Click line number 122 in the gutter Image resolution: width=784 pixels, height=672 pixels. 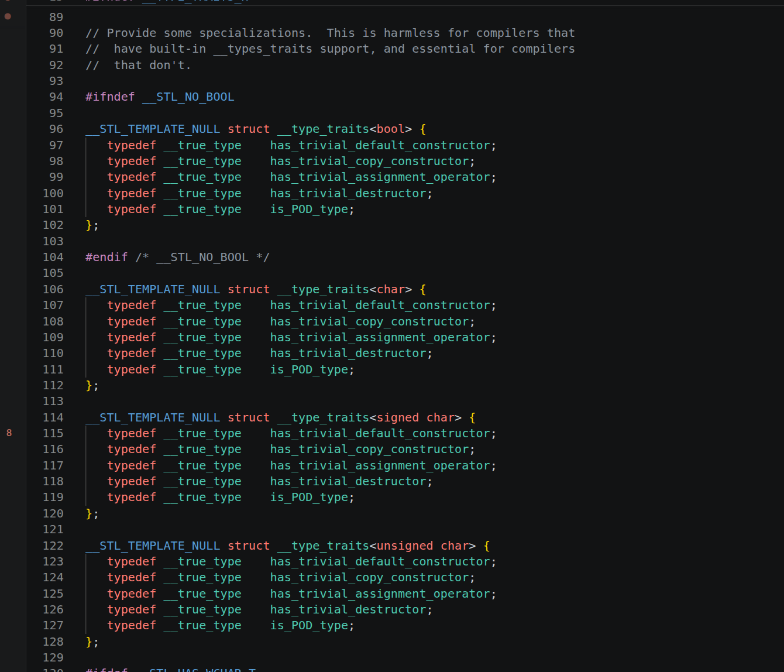pos(53,546)
